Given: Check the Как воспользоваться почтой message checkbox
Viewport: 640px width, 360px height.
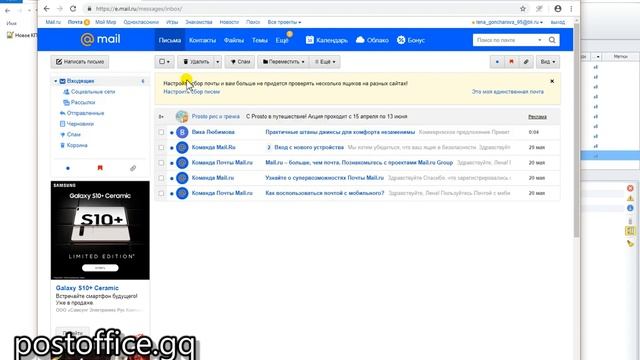Looking at the screenshot, I should [x=161, y=193].
